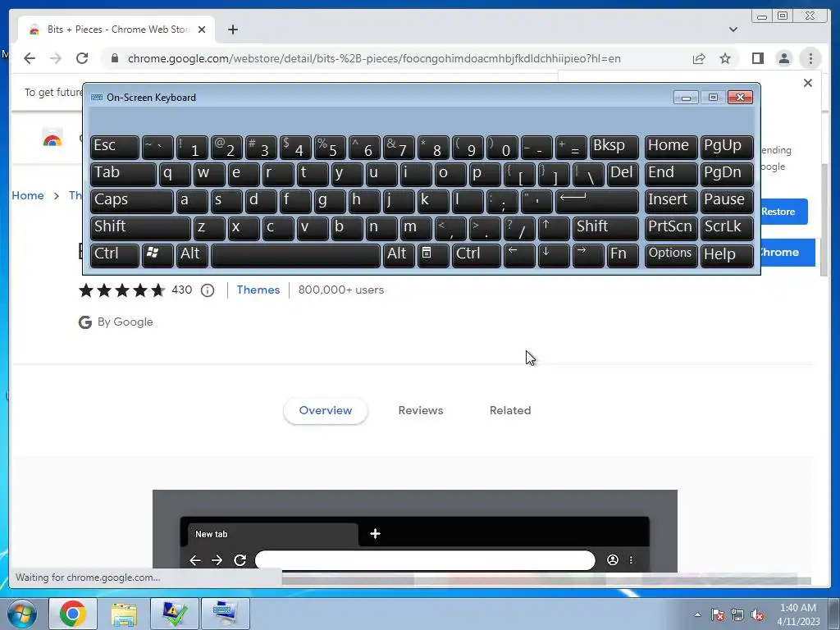Click the taskbar clock 1:40 AM
Viewport: 840px width, 630px height.
pyautogui.click(x=798, y=608)
